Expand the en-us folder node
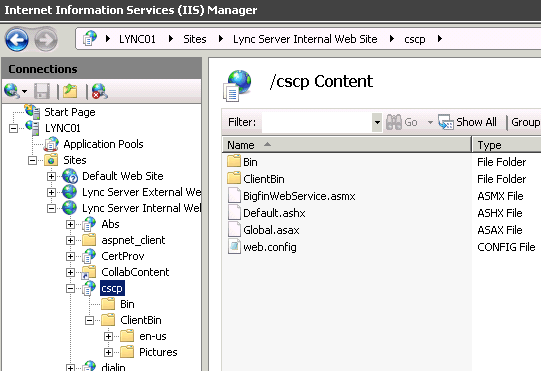Screen dimensions: 541x371 click(108, 336)
